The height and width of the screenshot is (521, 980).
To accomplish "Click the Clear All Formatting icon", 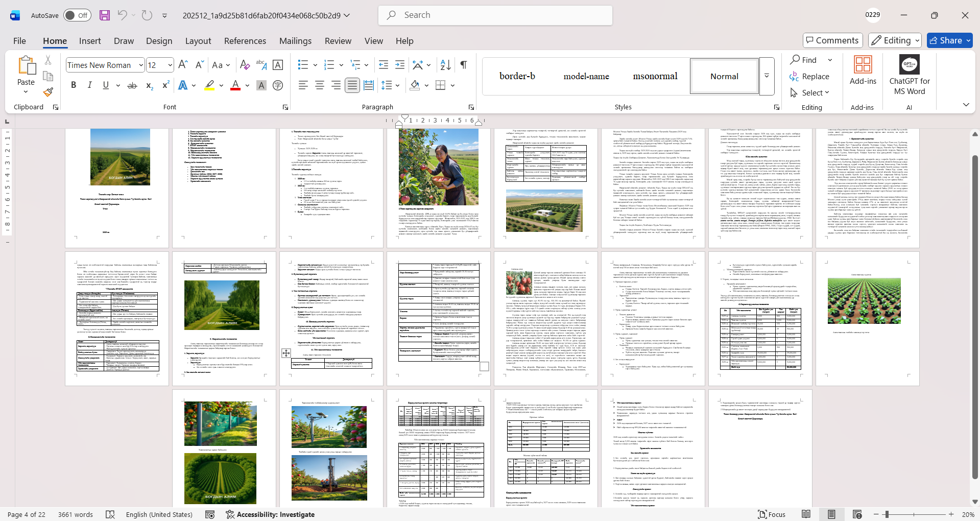I will 245,65.
